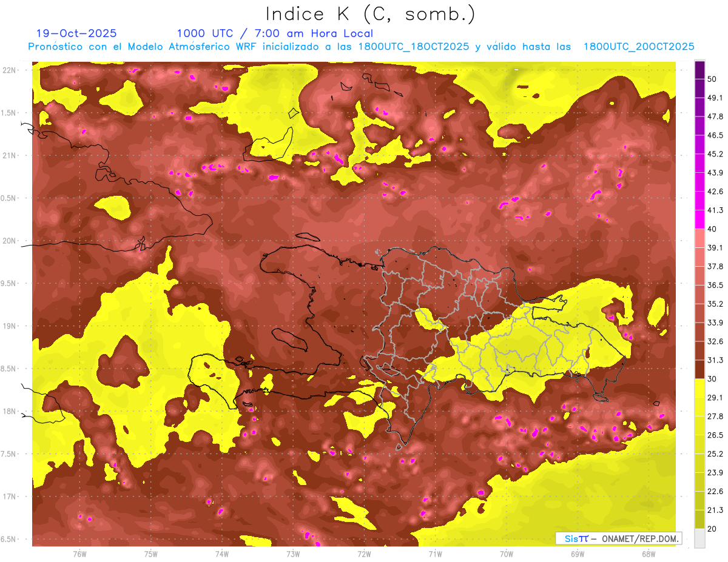Click the "8.5N" latitude axis label
The height and width of the screenshot is (562, 728).
(x=9, y=369)
